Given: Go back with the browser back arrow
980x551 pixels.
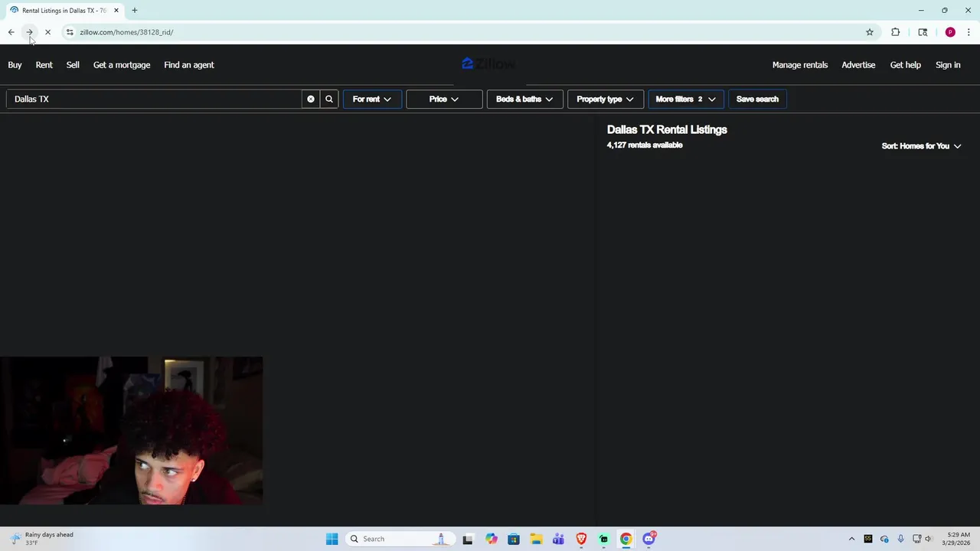Looking at the screenshot, I should pyautogui.click(x=11, y=32).
